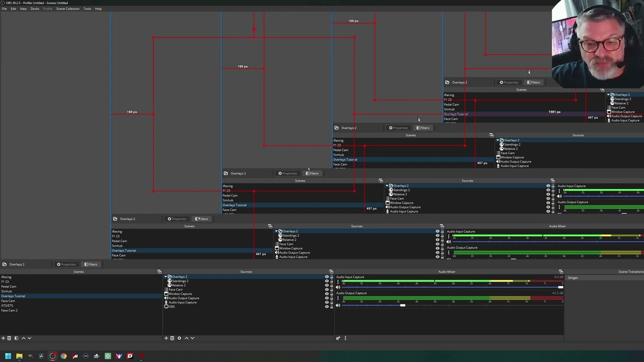Mute Audio Output Capture via speaker icon
644x362 pixels.
click(x=338, y=305)
